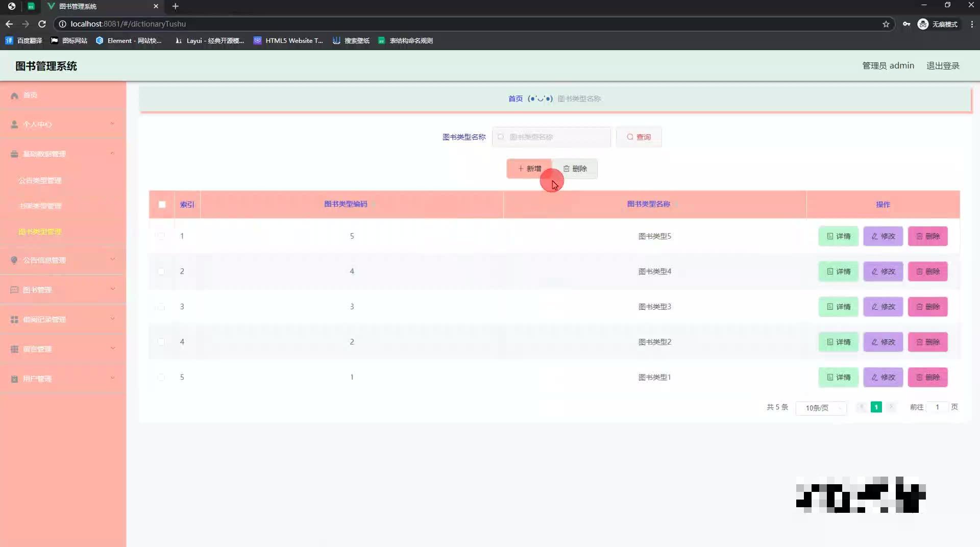Check the row checkbox for 图书类型5

pyautogui.click(x=161, y=236)
